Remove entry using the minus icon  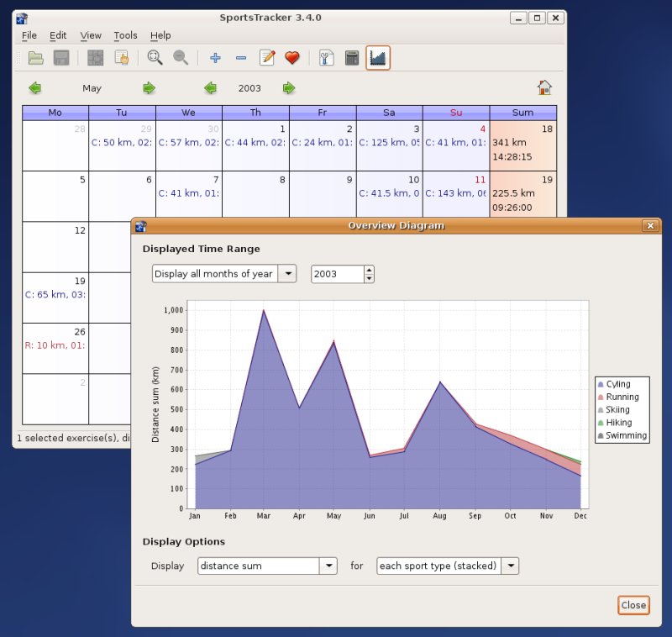click(x=241, y=57)
